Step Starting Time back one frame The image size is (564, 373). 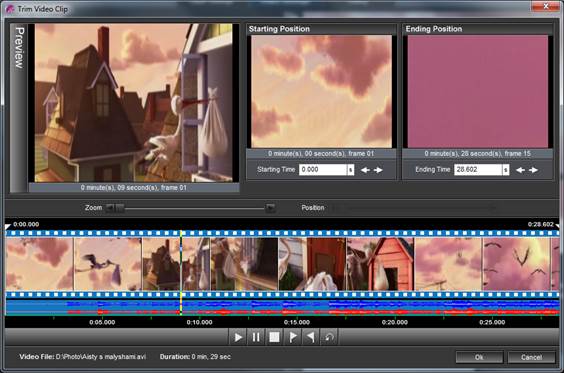(365, 170)
